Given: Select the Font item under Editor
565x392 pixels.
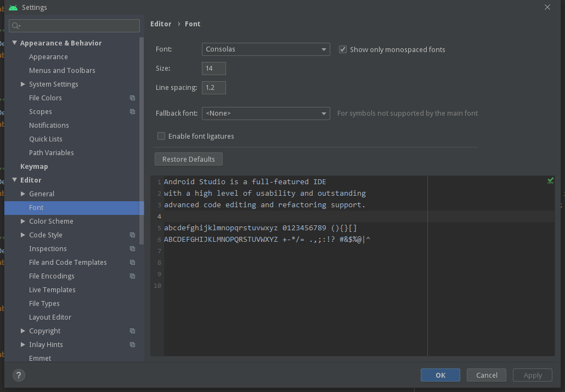Looking at the screenshot, I should [74, 208].
